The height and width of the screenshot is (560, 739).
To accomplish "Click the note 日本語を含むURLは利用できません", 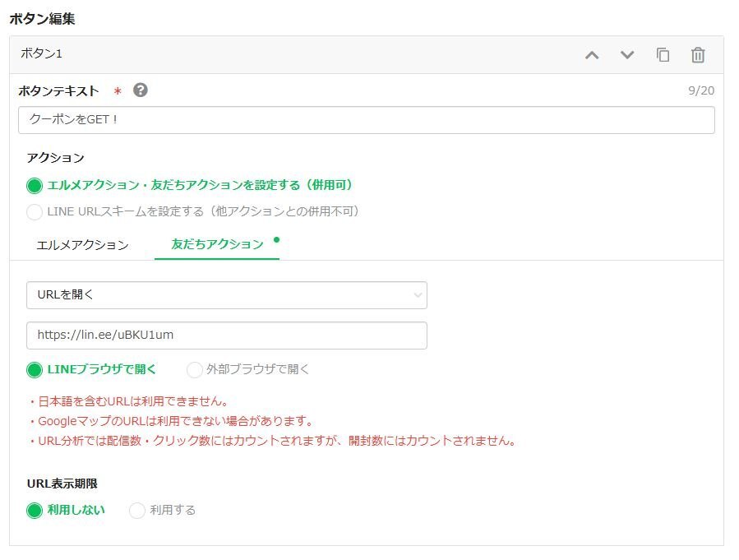I will [129, 401].
